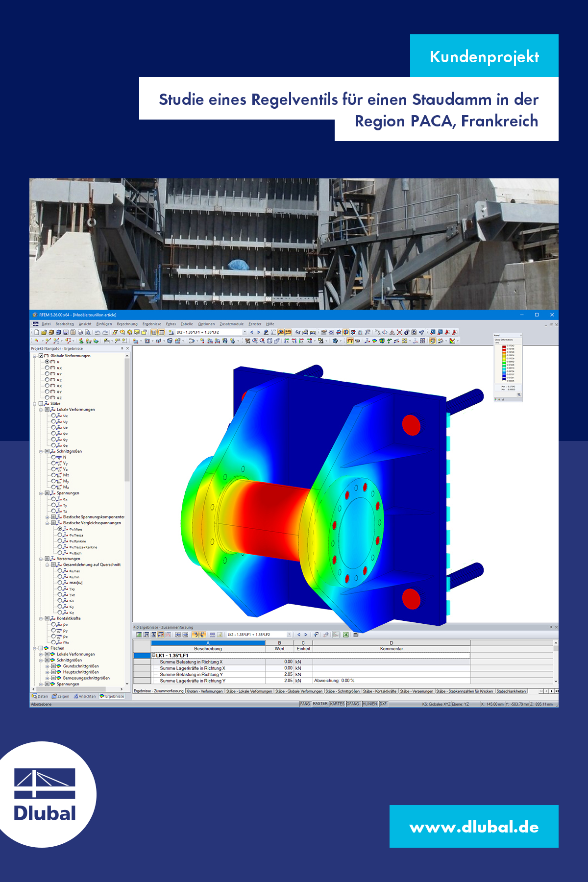Open the Datei menu
The height and width of the screenshot is (882, 588).
tap(46, 324)
